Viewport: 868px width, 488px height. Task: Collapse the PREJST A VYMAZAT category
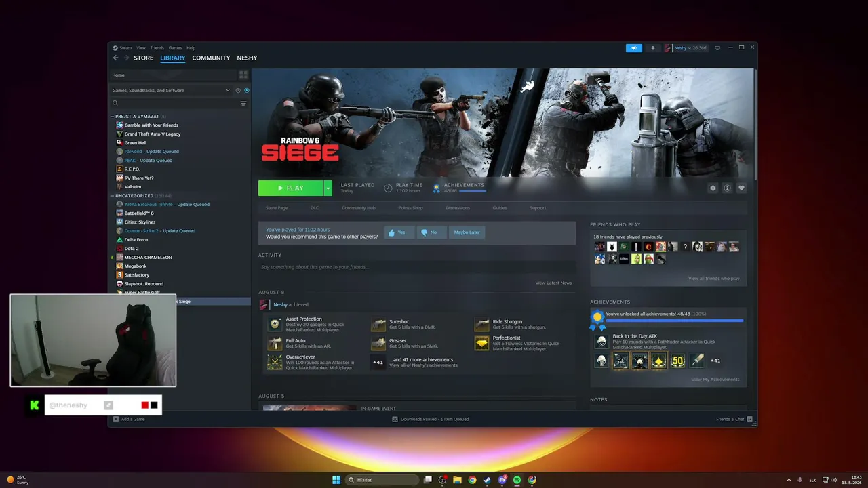point(113,117)
